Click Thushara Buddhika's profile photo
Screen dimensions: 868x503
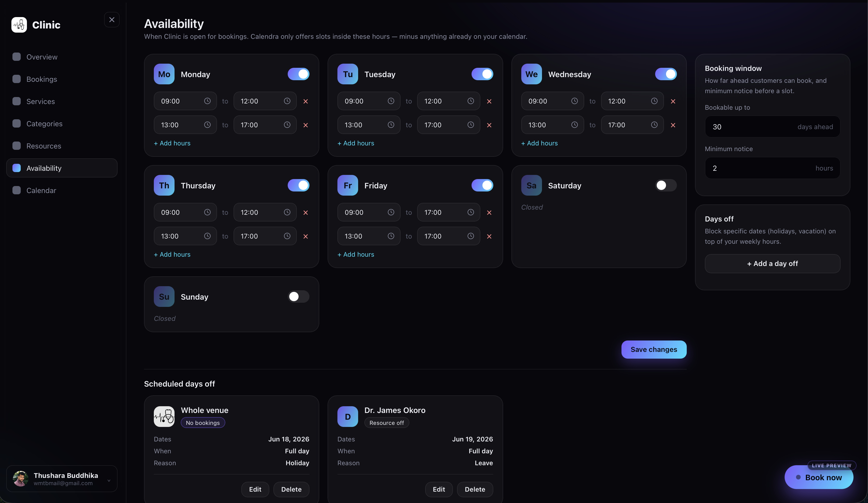pyautogui.click(x=21, y=479)
